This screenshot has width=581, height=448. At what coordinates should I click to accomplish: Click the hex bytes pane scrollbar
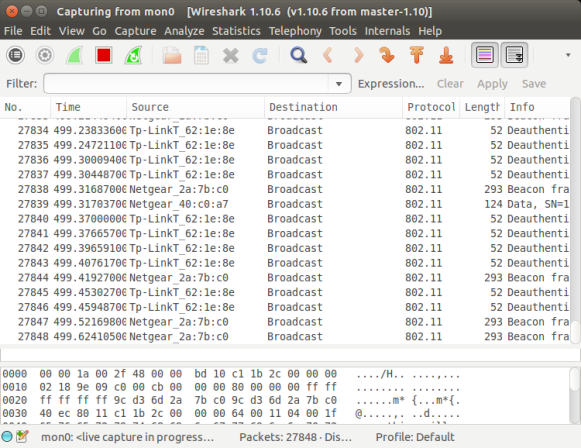tap(575, 395)
